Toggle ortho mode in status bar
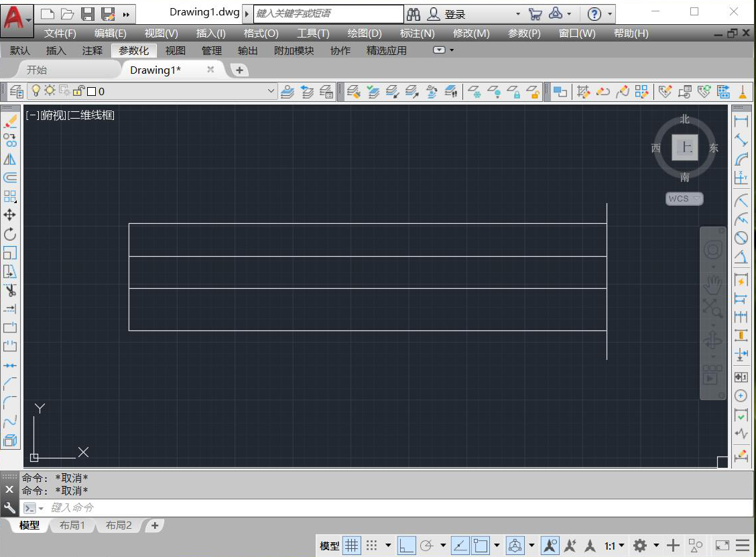The width and height of the screenshot is (756, 557). pos(406,546)
